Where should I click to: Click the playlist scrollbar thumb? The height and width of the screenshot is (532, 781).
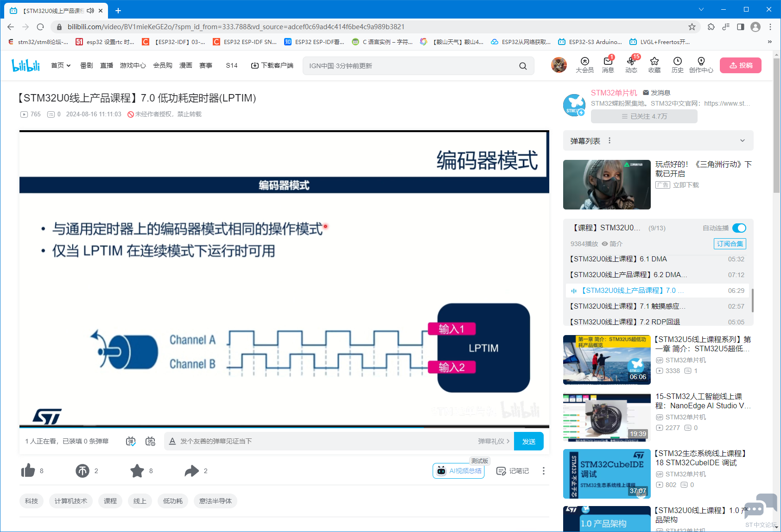[752, 300]
